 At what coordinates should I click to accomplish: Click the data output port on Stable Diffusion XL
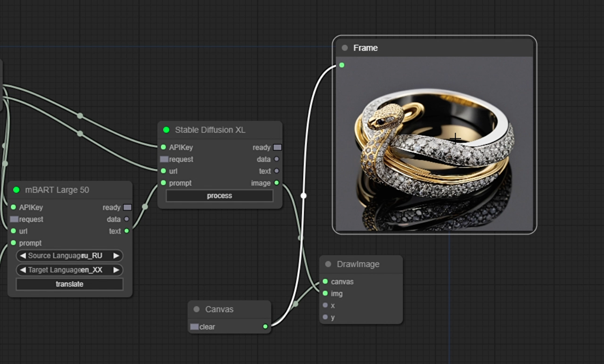pos(276,159)
